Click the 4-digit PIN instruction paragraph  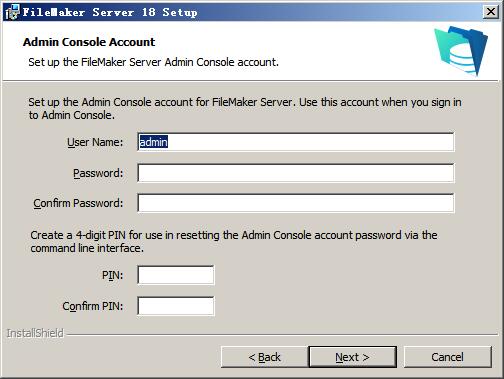(234, 242)
